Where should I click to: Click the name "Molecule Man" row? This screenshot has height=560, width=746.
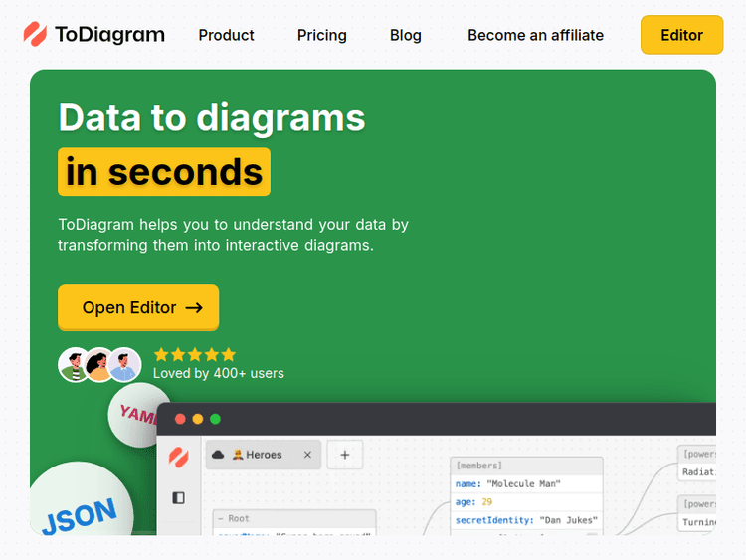(526, 483)
